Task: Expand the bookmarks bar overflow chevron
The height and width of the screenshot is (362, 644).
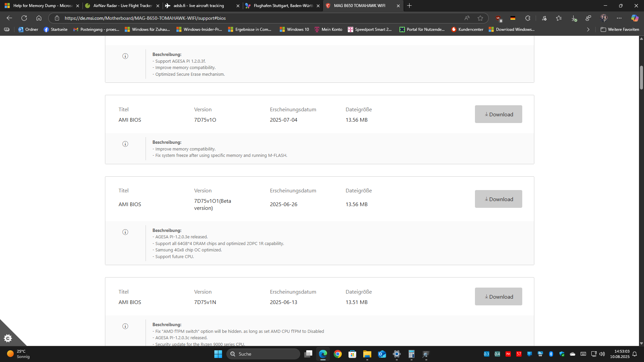Action: (588, 29)
